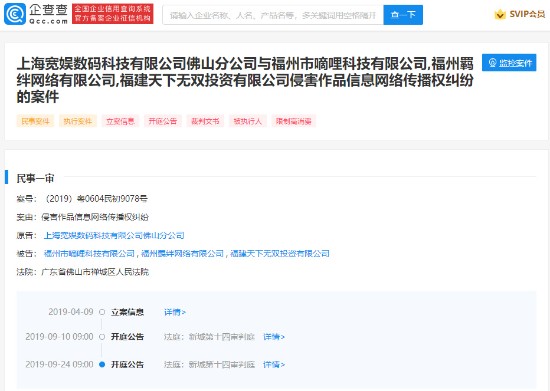Select the 裁判文书 tag
Image resolution: width=550 pixels, height=391 pixels.
point(205,121)
